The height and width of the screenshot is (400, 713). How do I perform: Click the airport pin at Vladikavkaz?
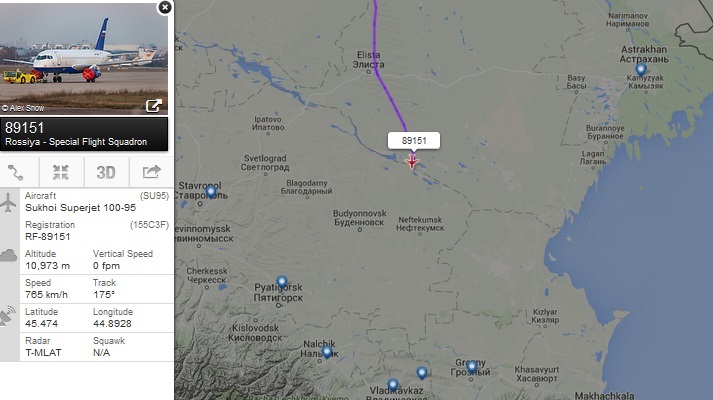[x=393, y=385]
